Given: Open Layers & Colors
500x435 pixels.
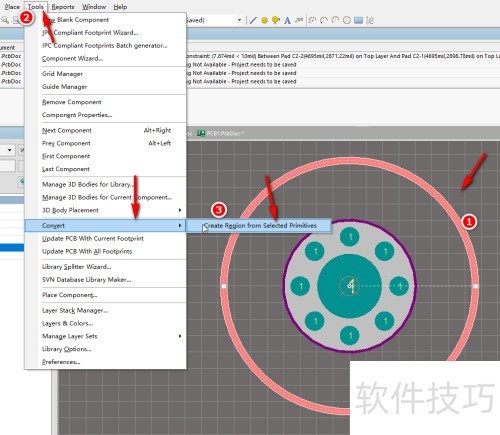Looking at the screenshot, I should pyautogui.click(x=105, y=323).
